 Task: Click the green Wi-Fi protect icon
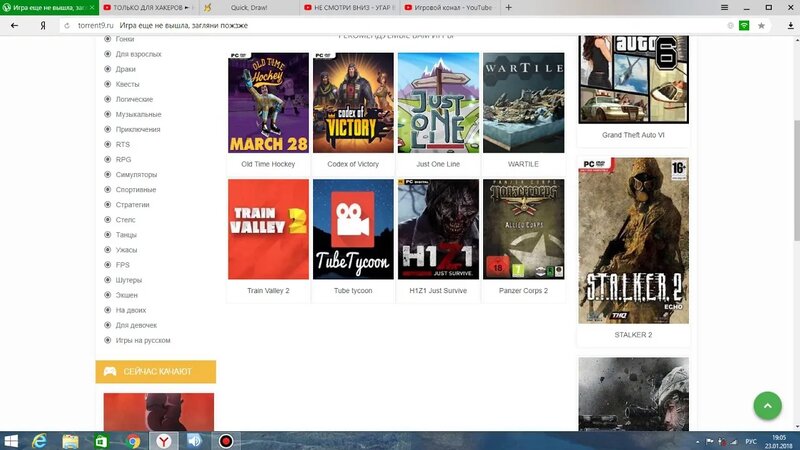click(x=744, y=26)
